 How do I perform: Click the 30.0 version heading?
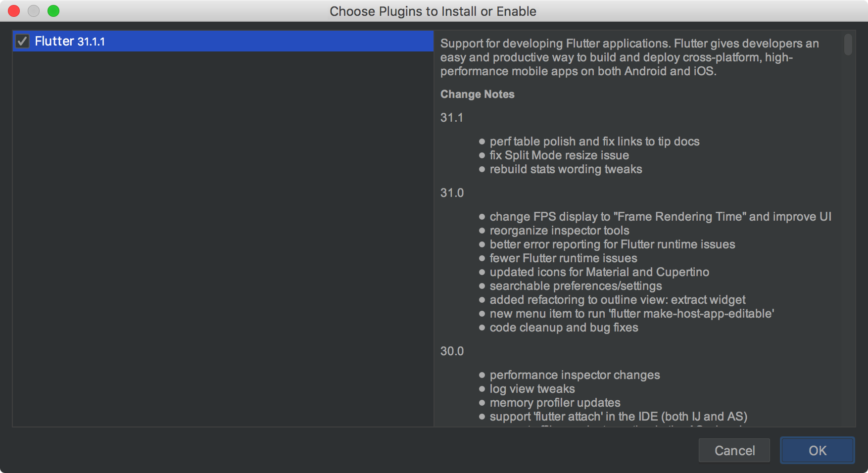(452, 351)
